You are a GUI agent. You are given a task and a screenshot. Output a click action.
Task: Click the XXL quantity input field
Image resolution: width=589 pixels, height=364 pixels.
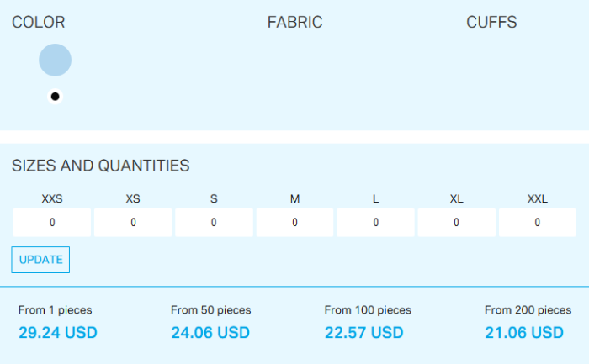pyautogui.click(x=537, y=223)
